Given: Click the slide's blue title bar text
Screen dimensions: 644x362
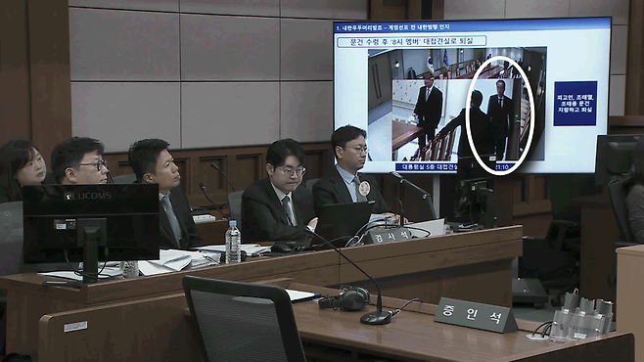Looking at the screenshot, I should 392,27.
